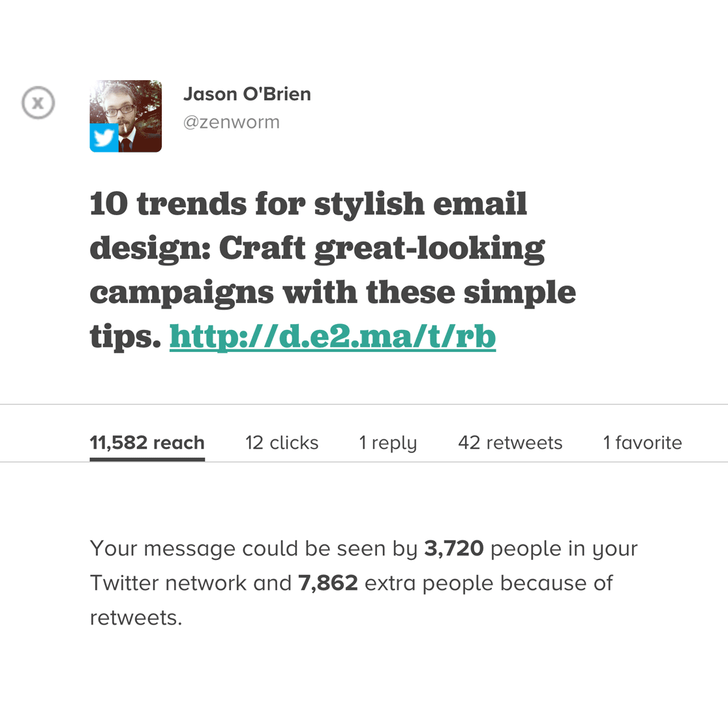Click the bold 7,862 extra people figure

(x=327, y=583)
